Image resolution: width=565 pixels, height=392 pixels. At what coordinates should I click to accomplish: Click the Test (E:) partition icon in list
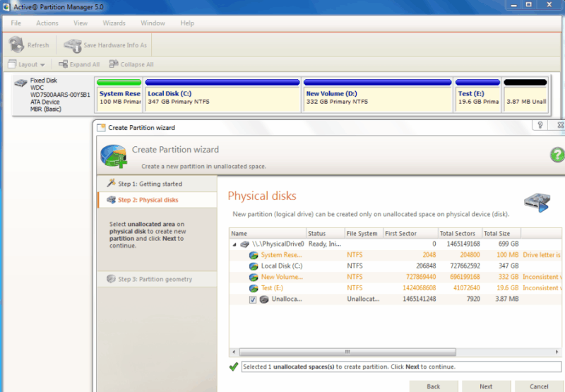pos(254,288)
